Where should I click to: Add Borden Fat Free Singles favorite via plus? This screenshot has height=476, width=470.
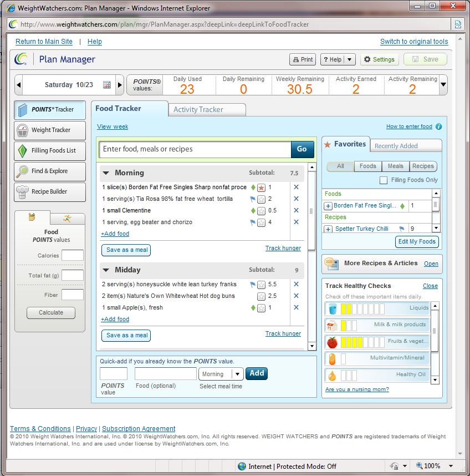328,206
